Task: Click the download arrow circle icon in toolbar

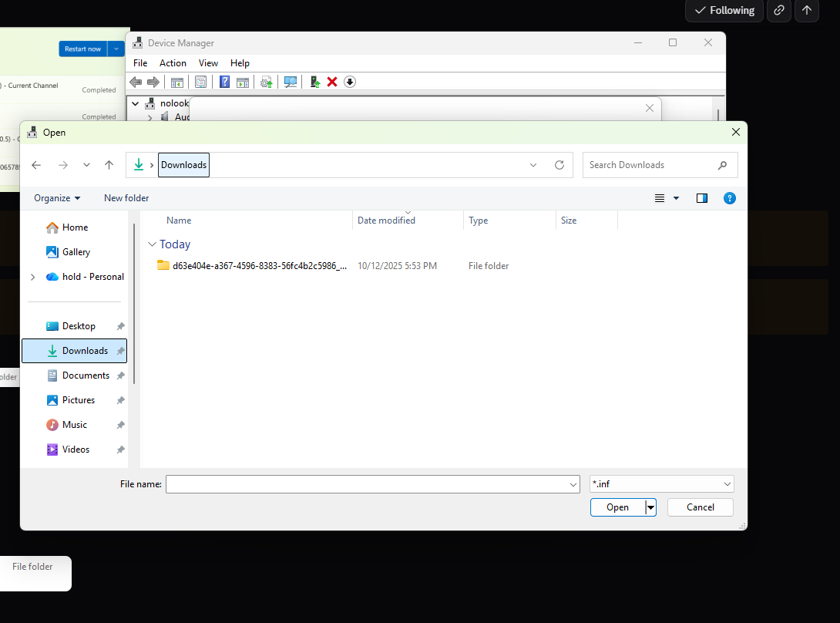Action: pos(350,82)
